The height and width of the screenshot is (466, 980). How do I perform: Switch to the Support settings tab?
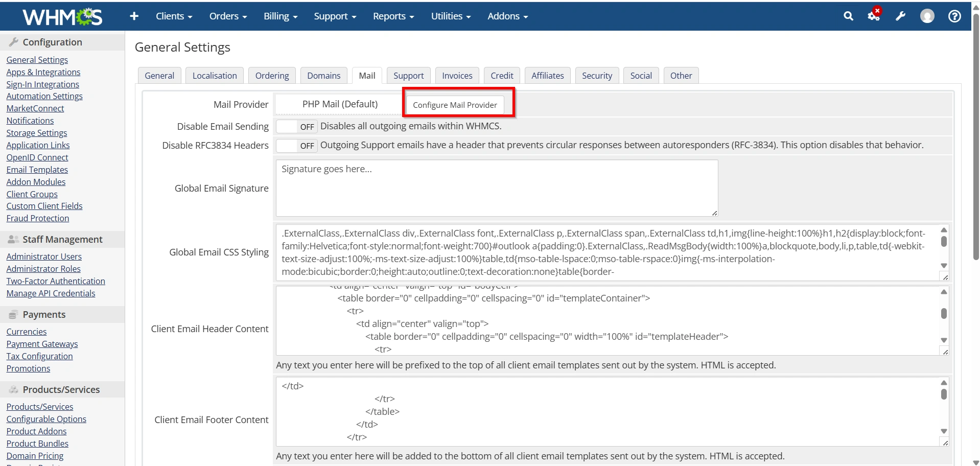(x=408, y=76)
